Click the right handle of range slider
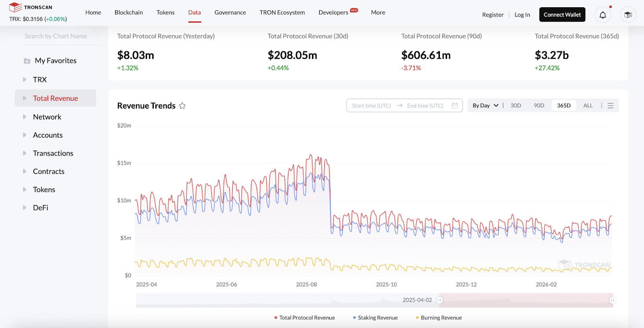Screen dimensions: 644x328 coord(612,300)
